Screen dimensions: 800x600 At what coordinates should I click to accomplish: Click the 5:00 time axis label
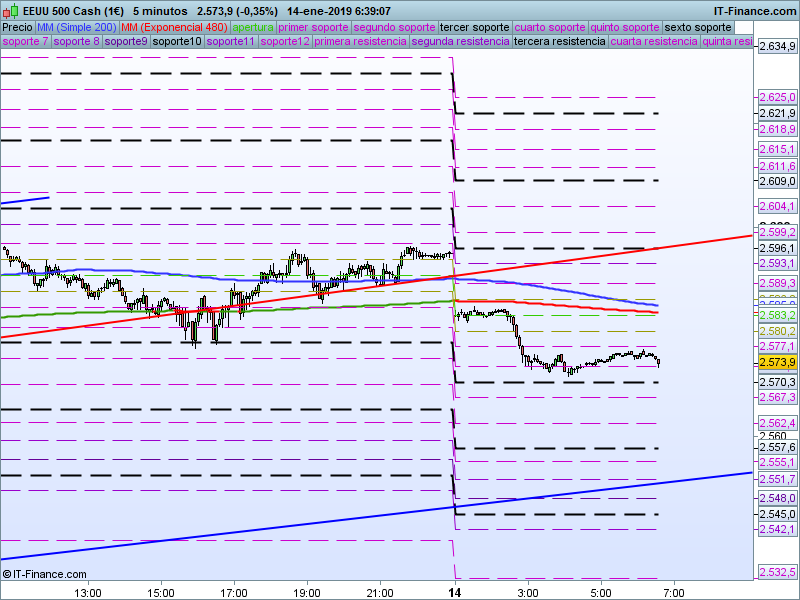click(x=601, y=593)
